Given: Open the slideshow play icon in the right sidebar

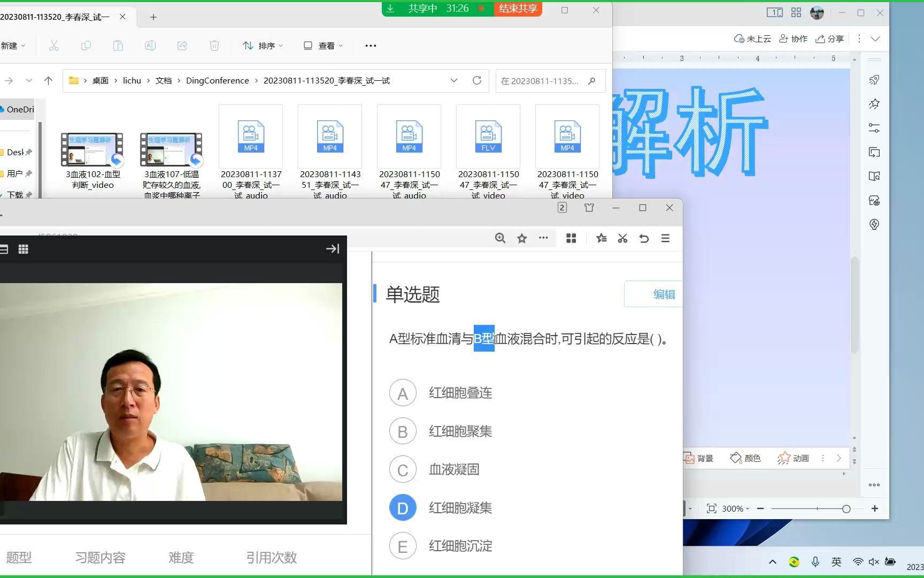Looking at the screenshot, I should tap(875, 153).
